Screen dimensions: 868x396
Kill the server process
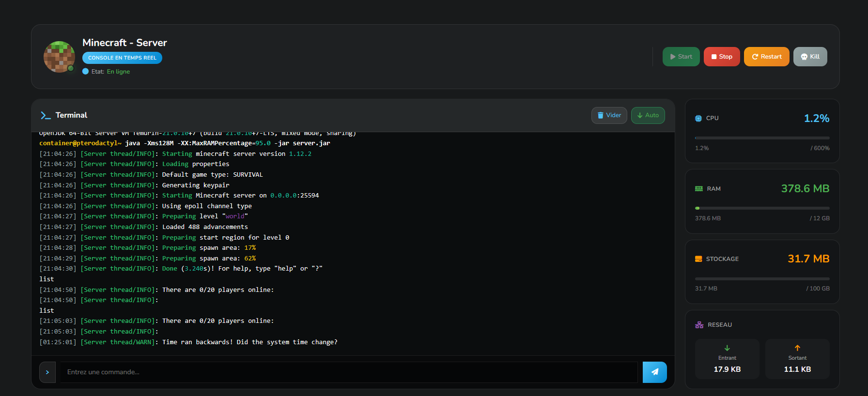coord(810,57)
